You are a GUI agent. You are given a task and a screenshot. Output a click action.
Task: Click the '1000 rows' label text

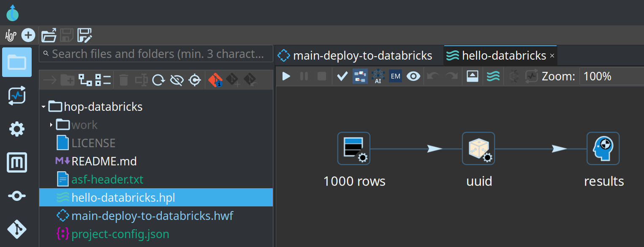point(354,181)
